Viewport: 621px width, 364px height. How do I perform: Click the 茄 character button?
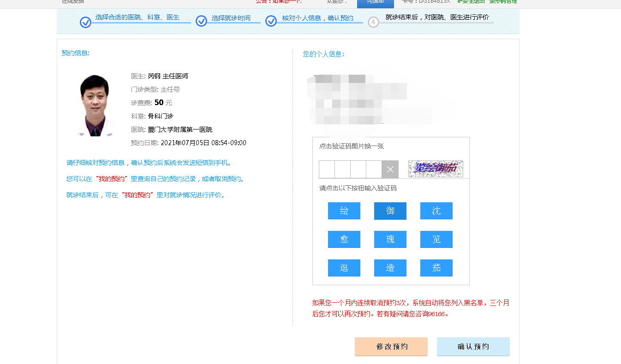coord(436,268)
